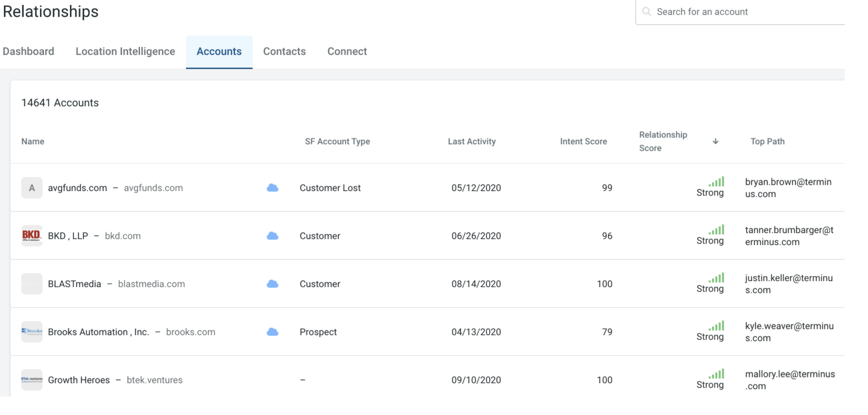Click top path kyle.weaver@terminus.com
Image resolution: width=868 pixels, height=415 pixels.
click(x=789, y=332)
